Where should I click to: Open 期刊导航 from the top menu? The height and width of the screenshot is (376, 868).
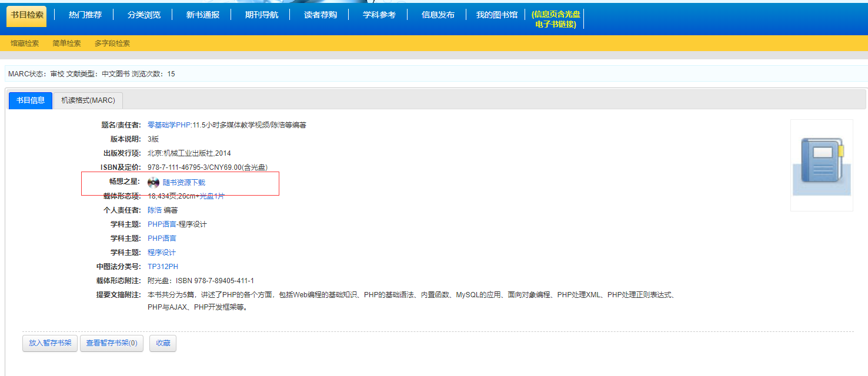click(262, 15)
